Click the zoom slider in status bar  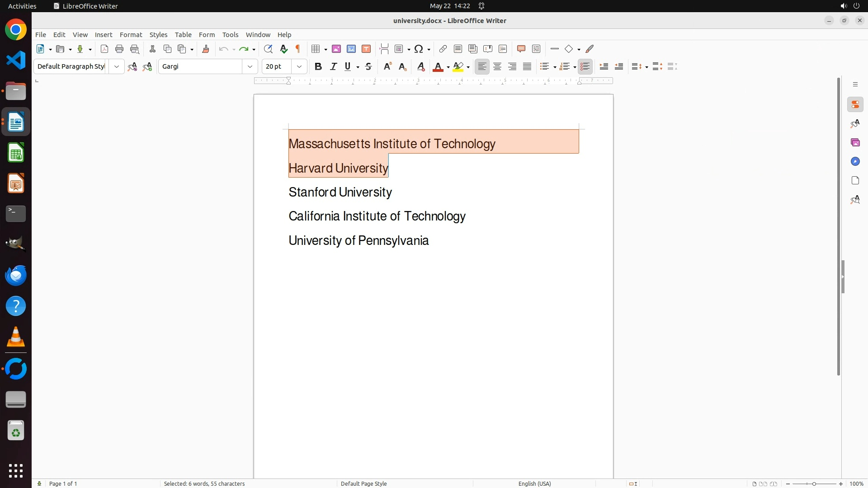pyautogui.click(x=814, y=483)
